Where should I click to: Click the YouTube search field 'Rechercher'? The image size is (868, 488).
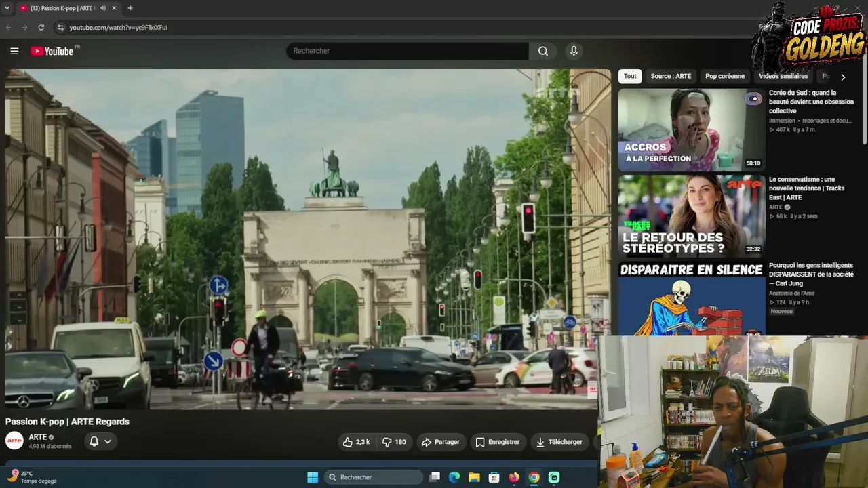(407, 51)
